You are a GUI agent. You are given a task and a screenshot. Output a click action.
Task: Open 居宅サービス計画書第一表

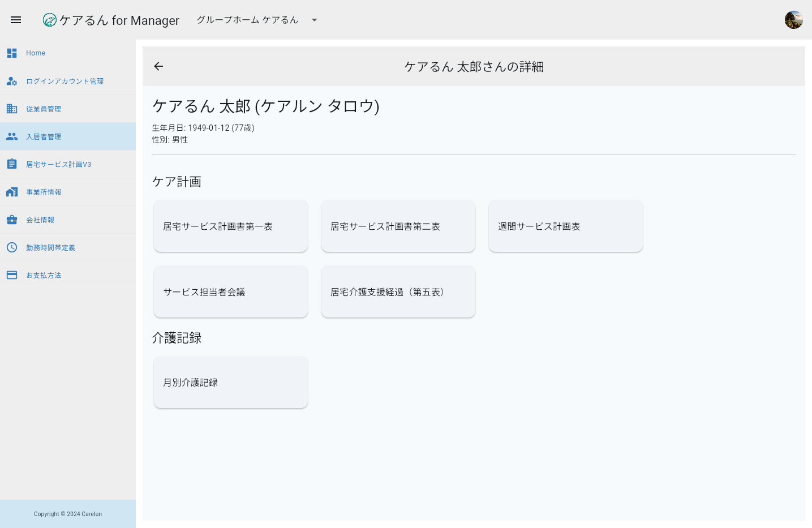230,226
